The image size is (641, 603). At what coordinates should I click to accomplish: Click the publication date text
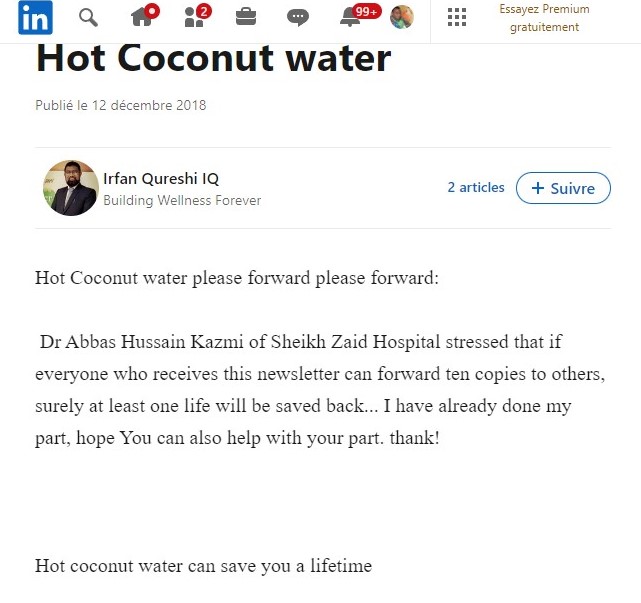[121, 105]
